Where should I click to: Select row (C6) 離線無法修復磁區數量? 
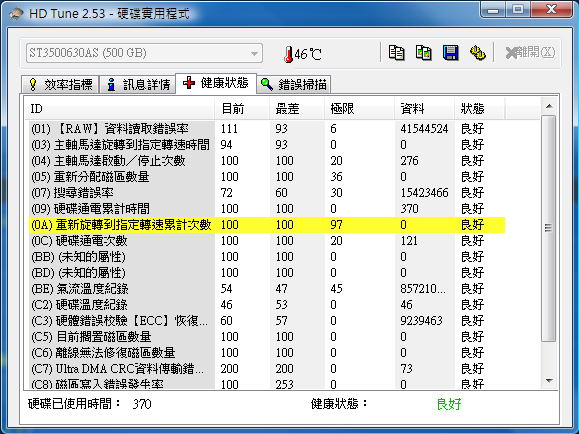tap(267, 353)
